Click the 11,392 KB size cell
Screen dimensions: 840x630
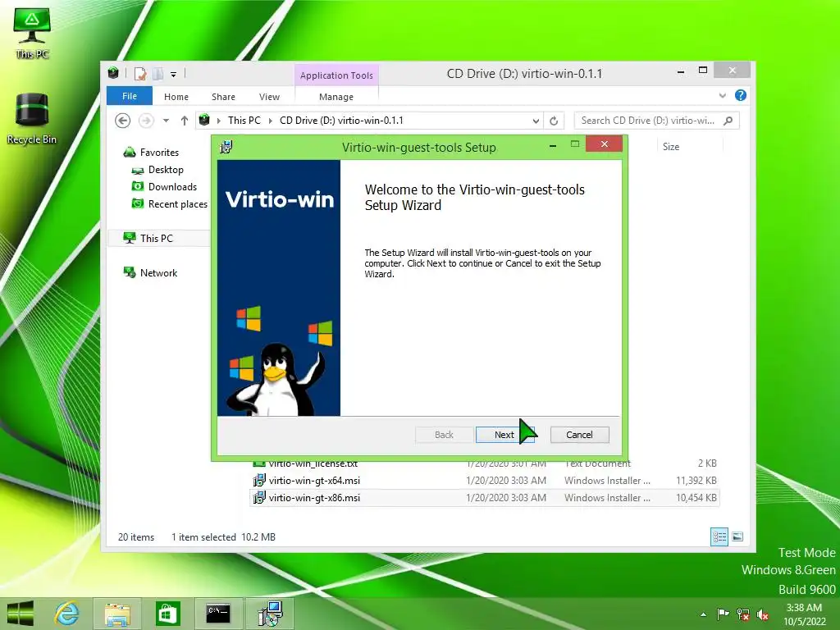click(x=696, y=481)
